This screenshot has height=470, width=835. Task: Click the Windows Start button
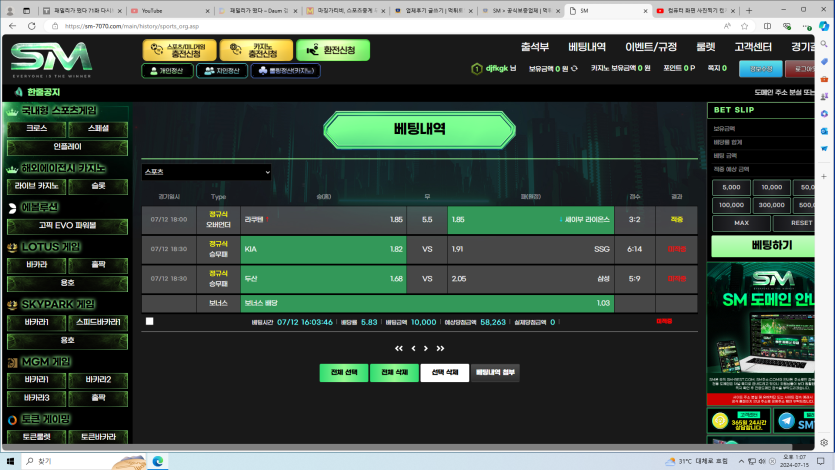[10, 461]
